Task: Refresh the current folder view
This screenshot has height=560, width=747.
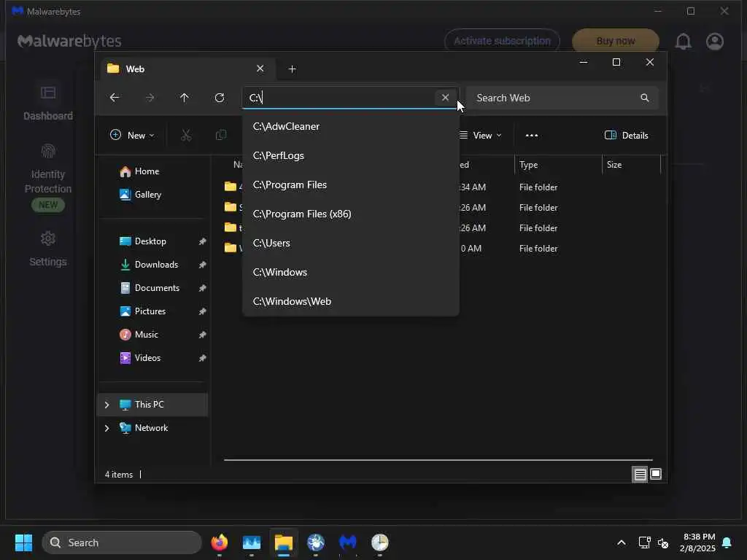Action: [220, 98]
